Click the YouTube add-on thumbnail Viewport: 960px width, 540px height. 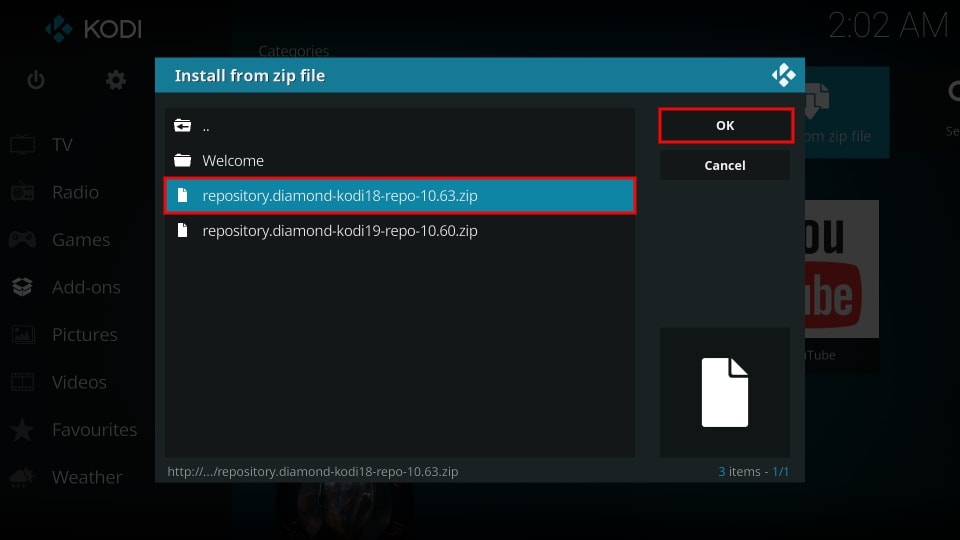tap(842, 269)
